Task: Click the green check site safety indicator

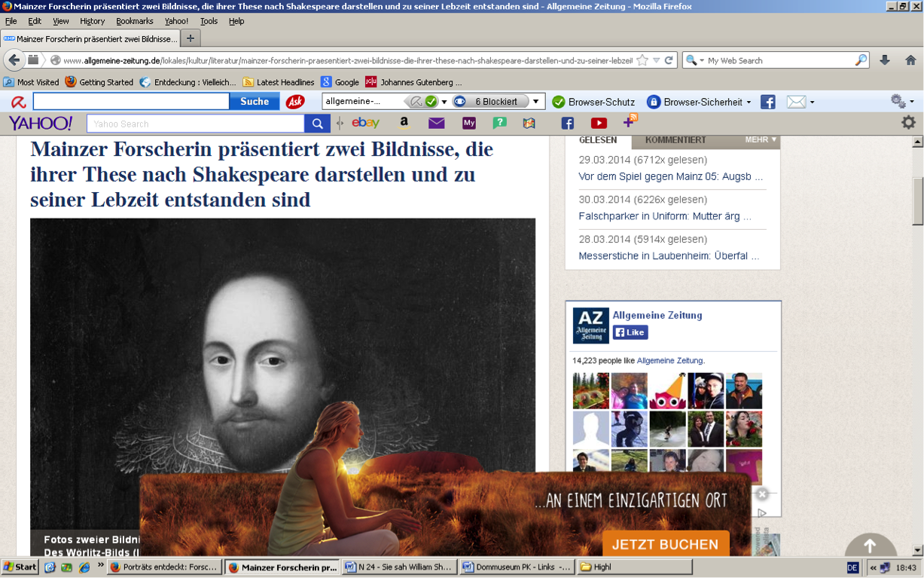Action: coord(431,102)
